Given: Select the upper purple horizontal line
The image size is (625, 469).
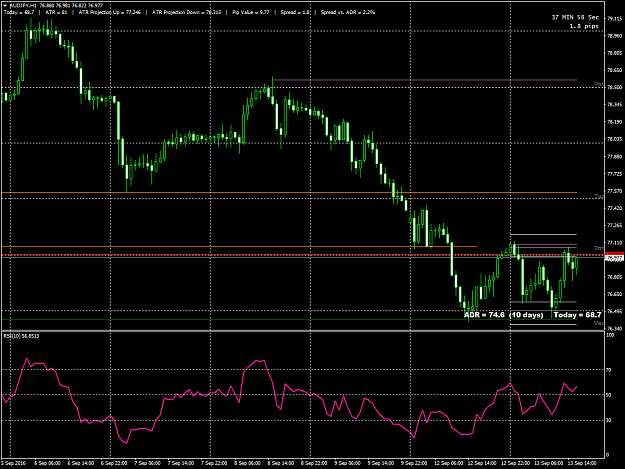Looking at the screenshot, I should click(x=425, y=80).
